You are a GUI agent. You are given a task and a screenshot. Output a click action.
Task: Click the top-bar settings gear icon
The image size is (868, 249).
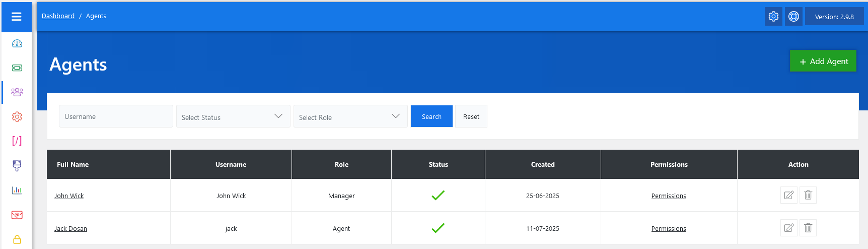click(773, 17)
